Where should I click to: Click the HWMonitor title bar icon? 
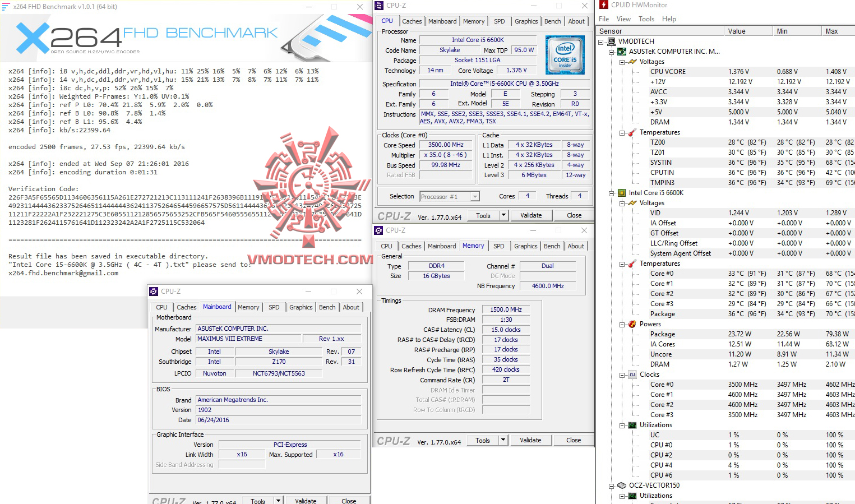pos(603,5)
